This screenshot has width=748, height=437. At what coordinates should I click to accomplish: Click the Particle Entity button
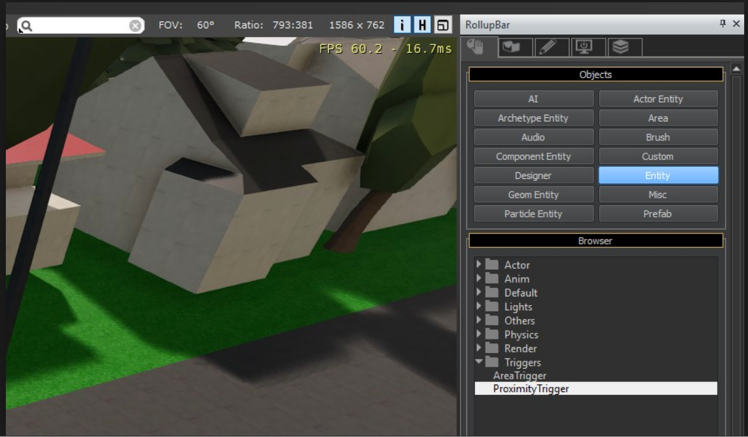point(534,213)
